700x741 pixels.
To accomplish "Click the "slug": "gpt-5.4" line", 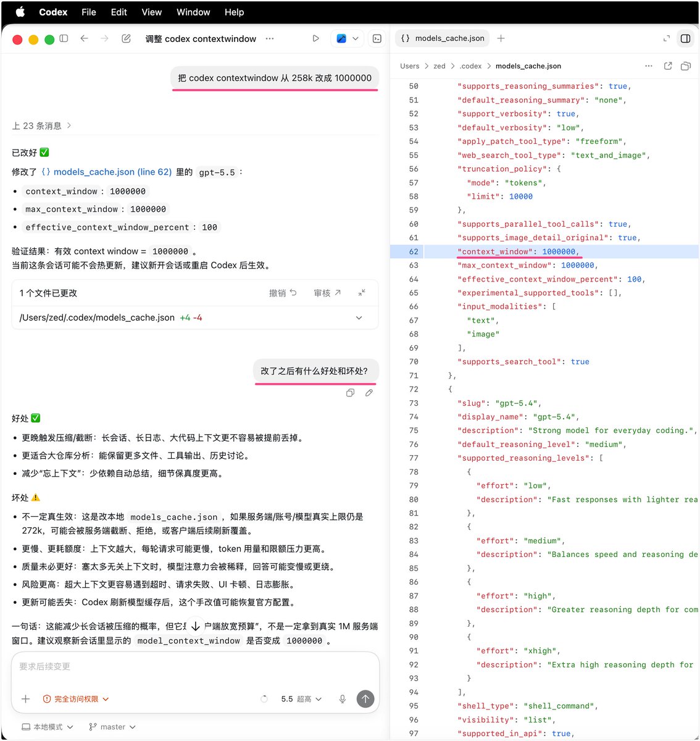I will tap(499, 403).
